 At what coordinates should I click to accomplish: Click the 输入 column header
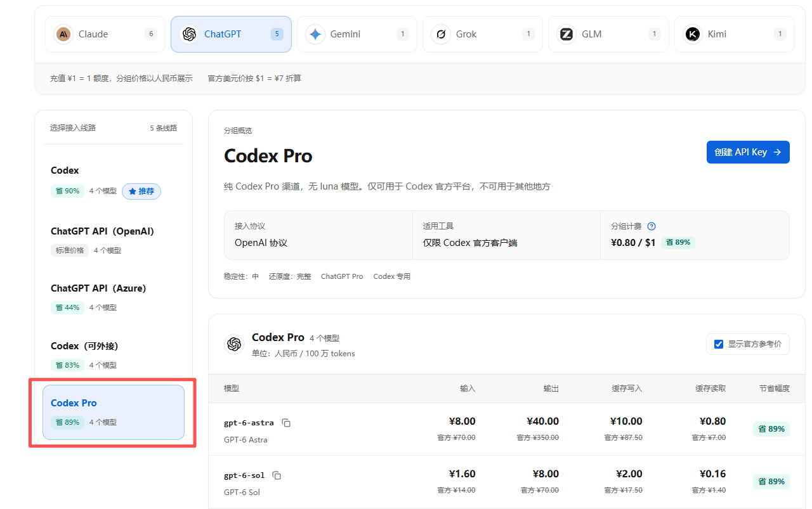pyautogui.click(x=468, y=389)
